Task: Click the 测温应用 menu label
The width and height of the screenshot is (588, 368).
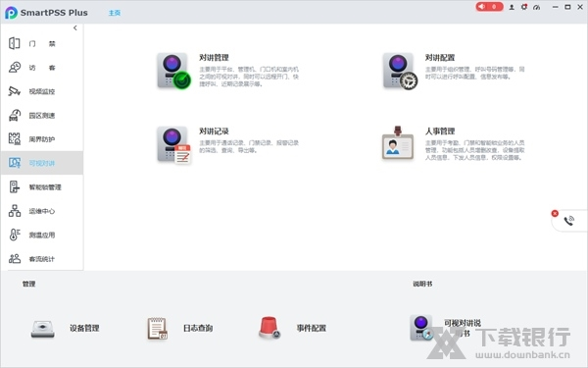Action: (x=42, y=236)
